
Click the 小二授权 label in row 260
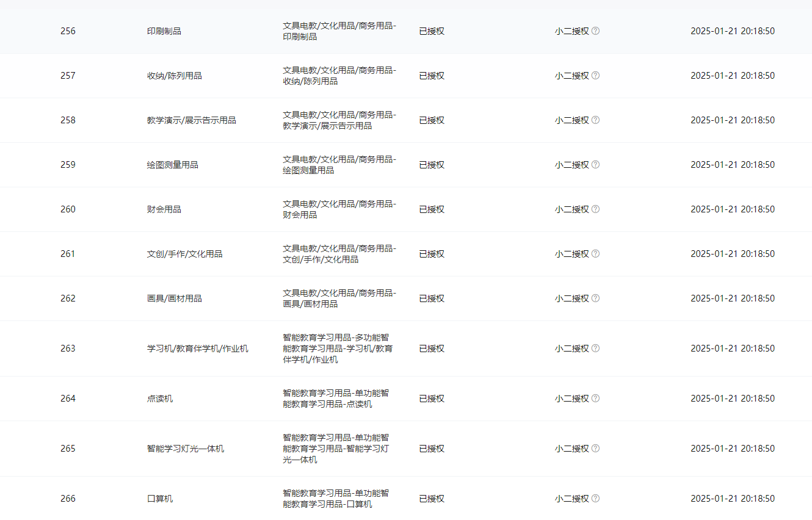click(572, 209)
